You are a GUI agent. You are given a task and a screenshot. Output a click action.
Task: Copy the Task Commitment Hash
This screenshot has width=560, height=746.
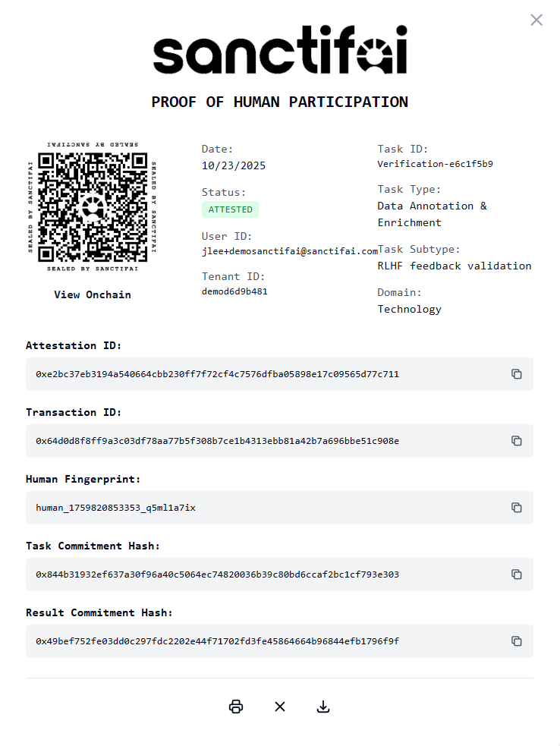517,574
